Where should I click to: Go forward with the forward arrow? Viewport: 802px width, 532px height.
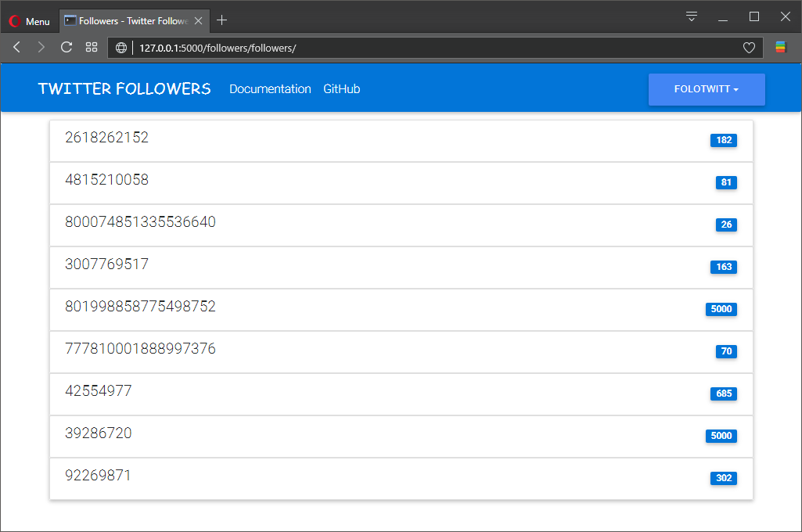41,48
